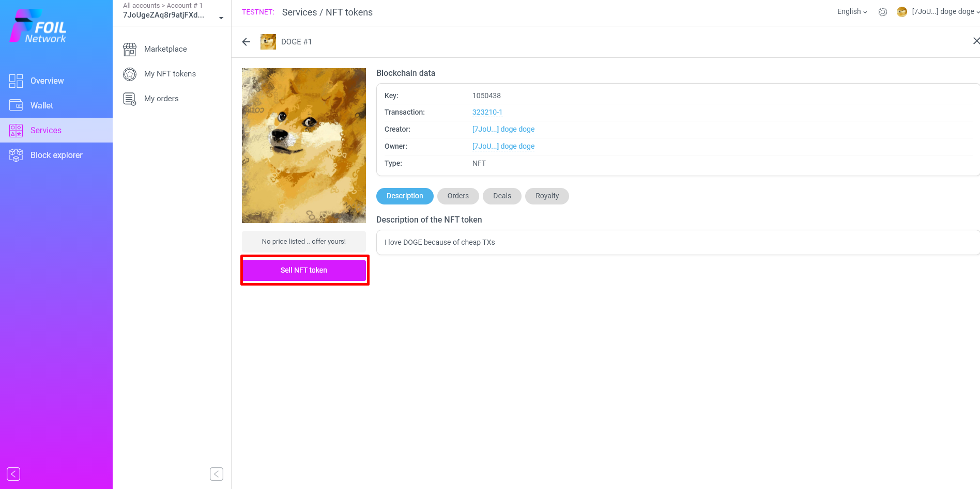Switch to the Deals tab
980x489 pixels.
coord(502,196)
